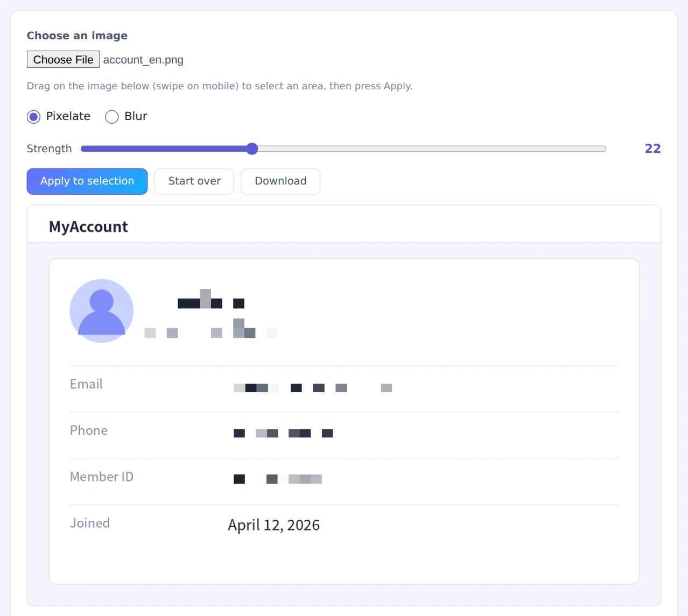Image resolution: width=688 pixels, height=616 pixels.
Task: Select the Pixelate radio option
Action: click(34, 117)
